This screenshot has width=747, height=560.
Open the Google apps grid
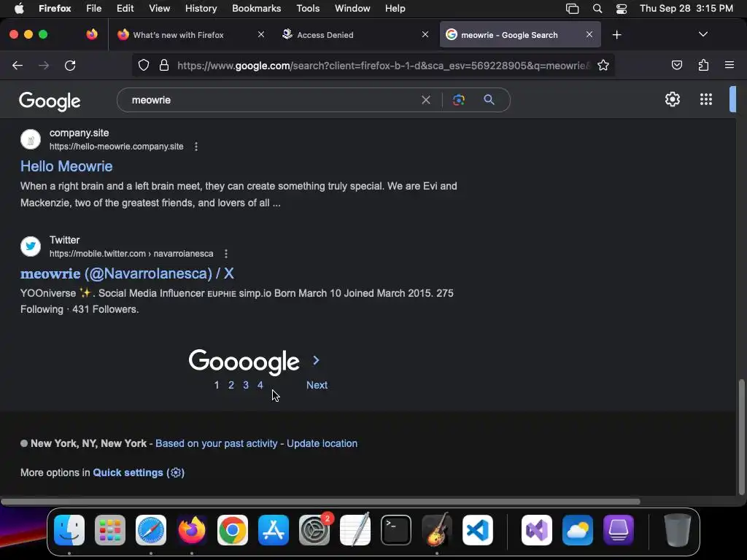[x=706, y=99]
